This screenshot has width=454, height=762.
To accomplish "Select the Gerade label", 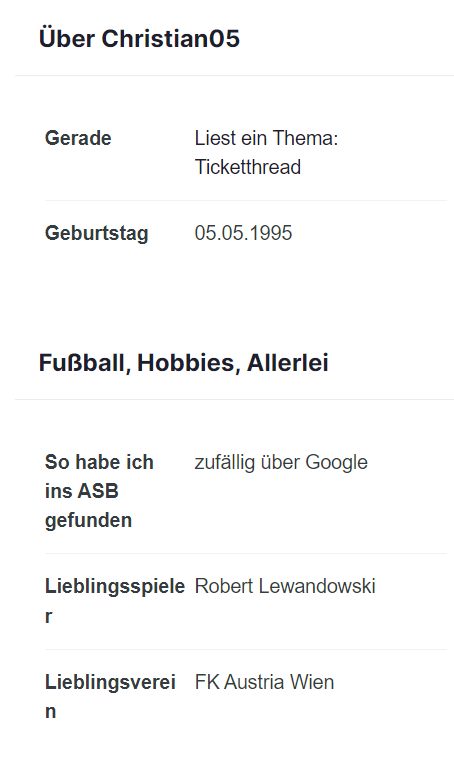I will [78, 138].
